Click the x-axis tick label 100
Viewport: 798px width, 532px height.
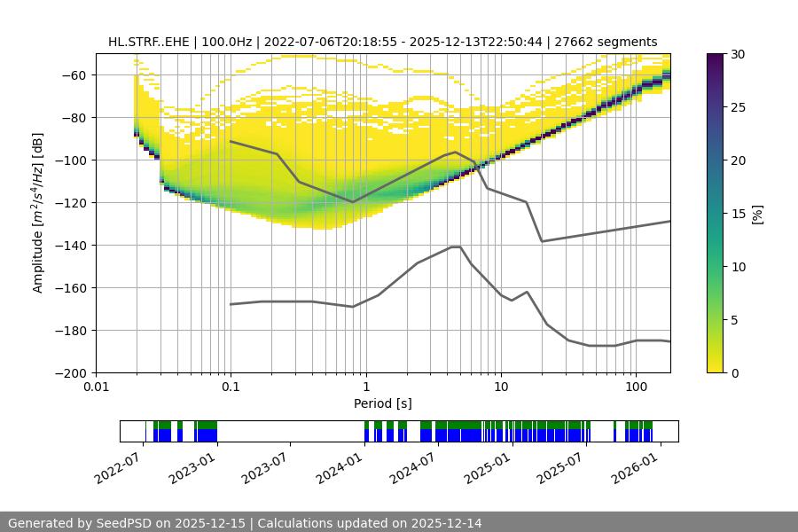636,387
